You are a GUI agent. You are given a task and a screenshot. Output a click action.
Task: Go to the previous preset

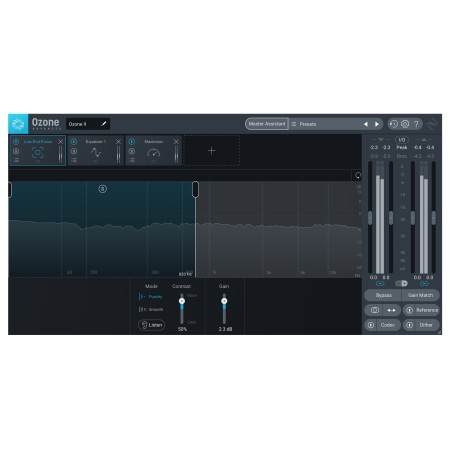point(366,124)
